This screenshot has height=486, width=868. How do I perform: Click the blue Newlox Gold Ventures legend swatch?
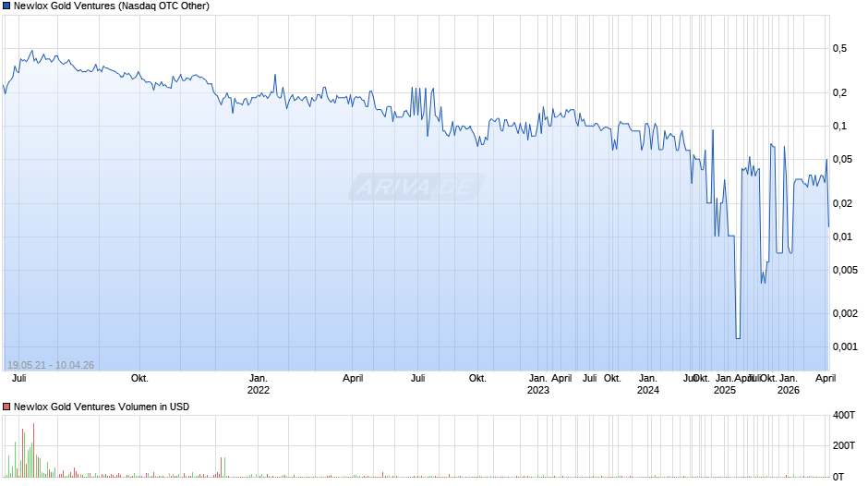(x=6, y=6)
